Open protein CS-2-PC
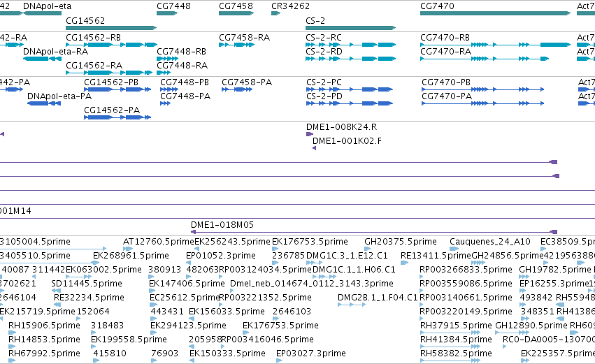 (324, 82)
